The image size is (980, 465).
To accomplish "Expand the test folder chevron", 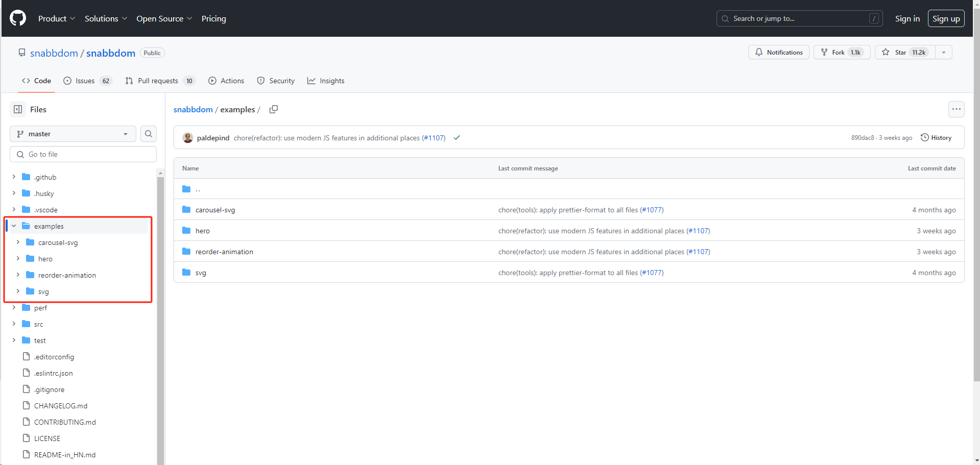I will [14, 340].
